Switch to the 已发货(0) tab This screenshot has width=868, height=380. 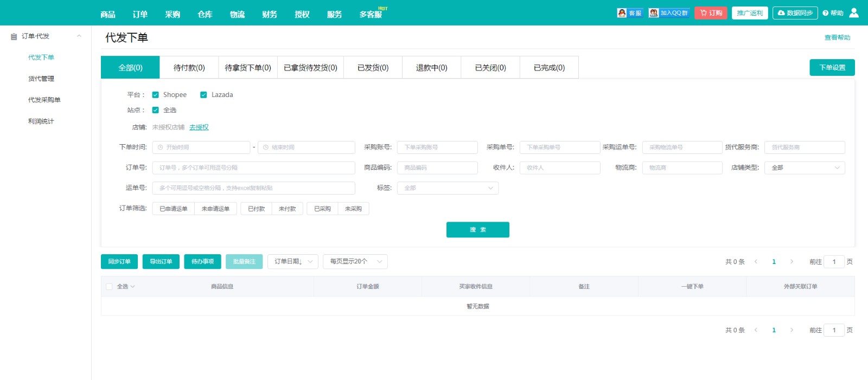(373, 68)
